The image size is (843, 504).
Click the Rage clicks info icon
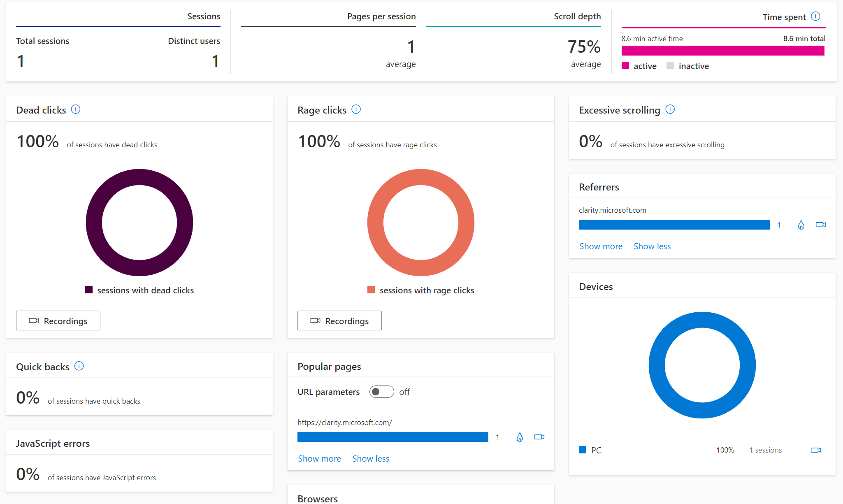(356, 109)
